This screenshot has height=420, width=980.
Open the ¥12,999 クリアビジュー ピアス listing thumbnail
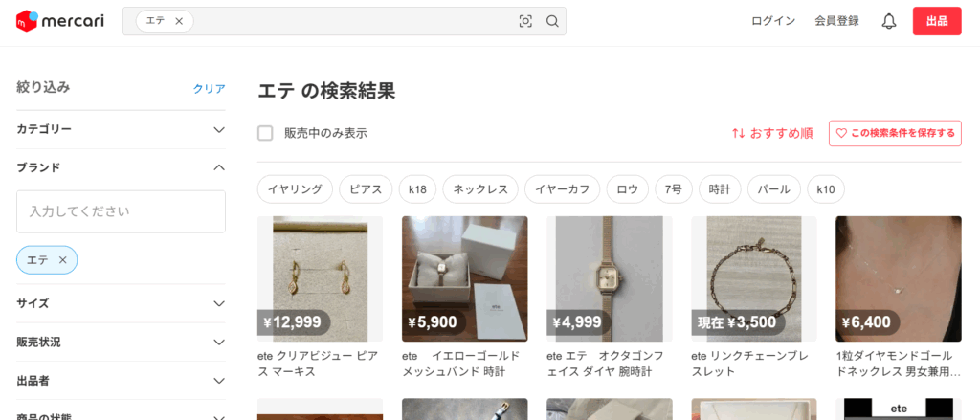click(x=320, y=278)
